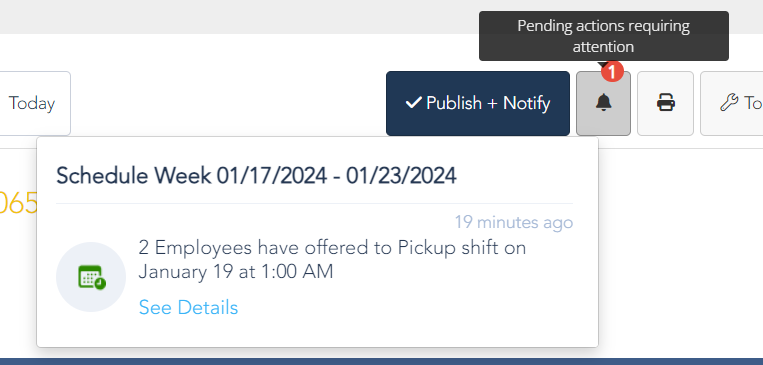Select the green calendar shift icon
Image resolution: width=763 pixels, height=365 pixels.
click(92, 277)
